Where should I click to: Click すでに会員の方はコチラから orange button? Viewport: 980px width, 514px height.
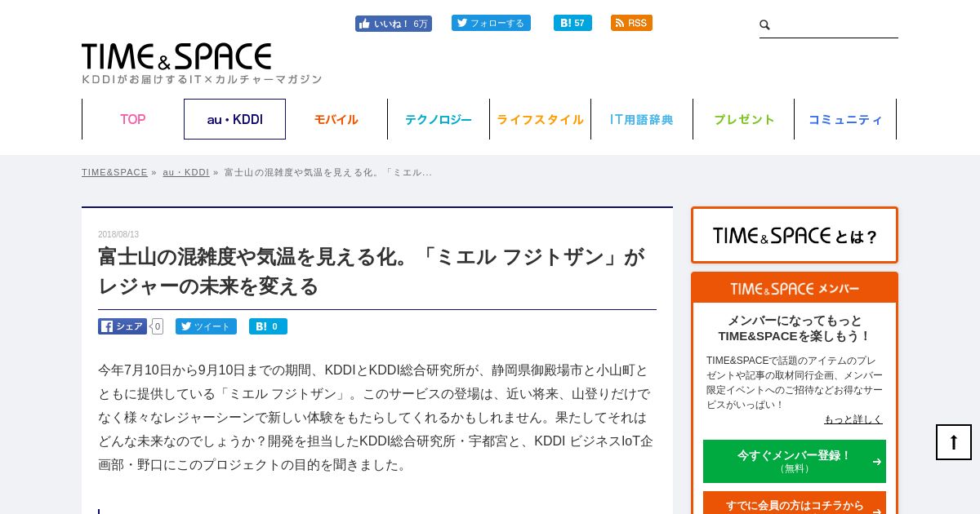[x=795, y=504]
